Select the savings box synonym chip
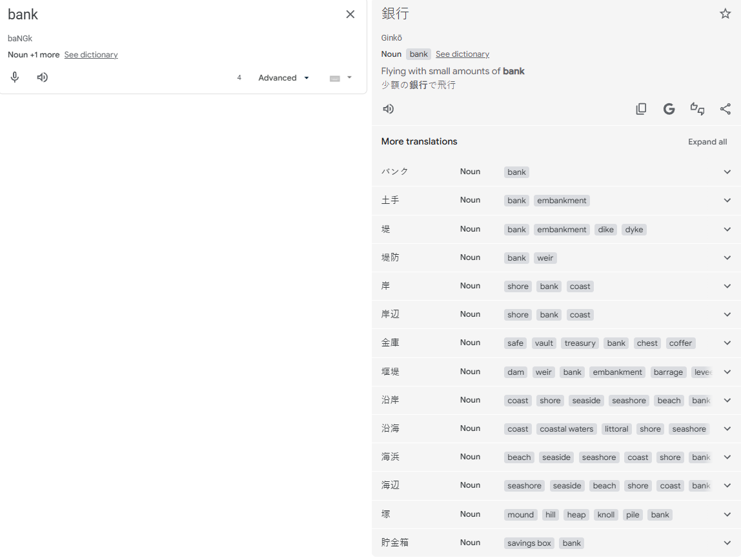The image size is (741, 560). pos(529,543)
